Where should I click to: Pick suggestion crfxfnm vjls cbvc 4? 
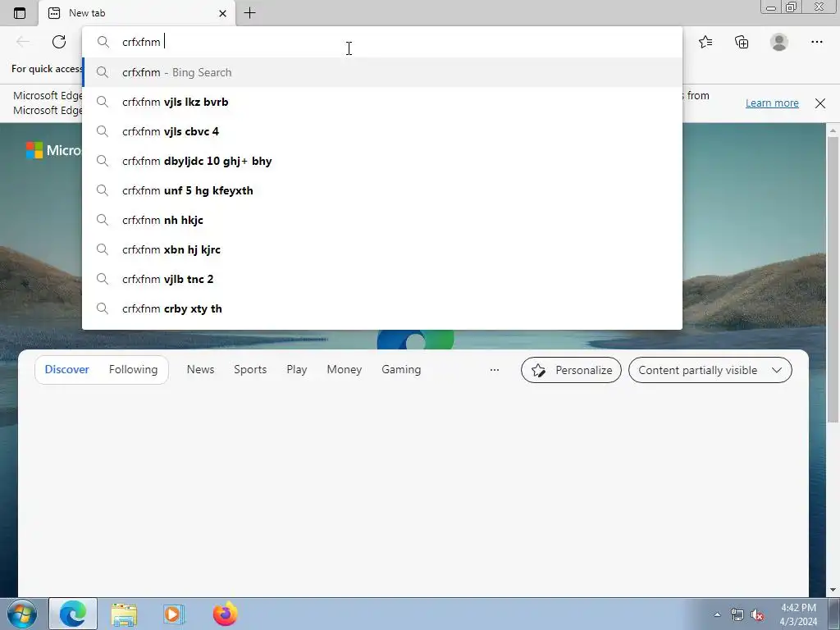point(382,131)
